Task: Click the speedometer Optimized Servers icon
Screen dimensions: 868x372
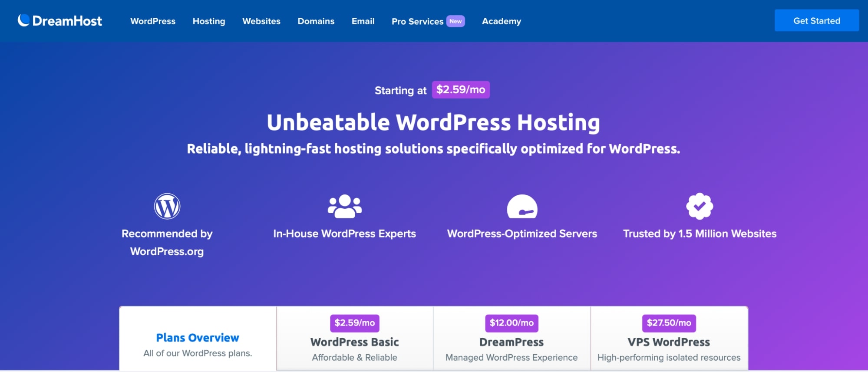Action: [x=522, y=206]
